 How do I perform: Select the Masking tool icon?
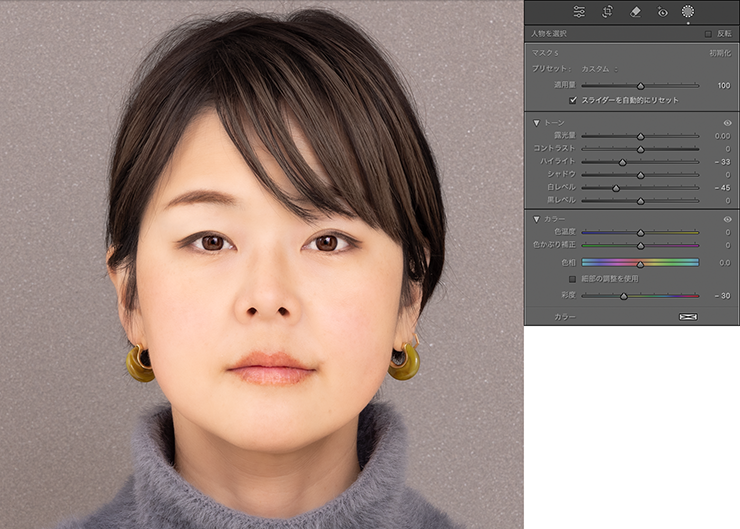click(688, 12)
